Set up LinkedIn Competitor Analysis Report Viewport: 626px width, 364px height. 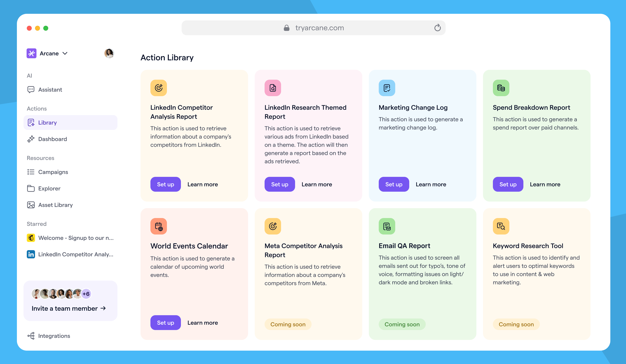(x=165, y=184)
